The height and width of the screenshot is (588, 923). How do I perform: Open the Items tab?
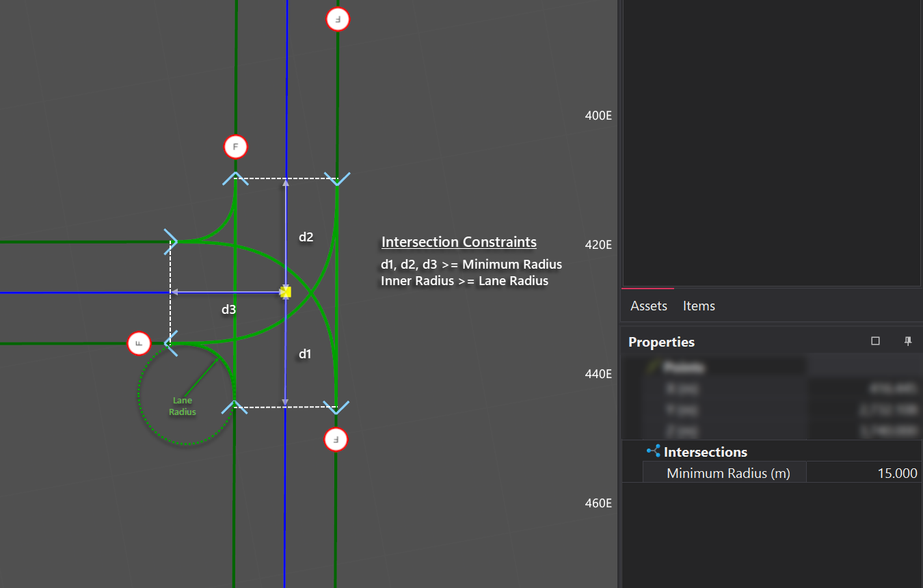point(699,306)
